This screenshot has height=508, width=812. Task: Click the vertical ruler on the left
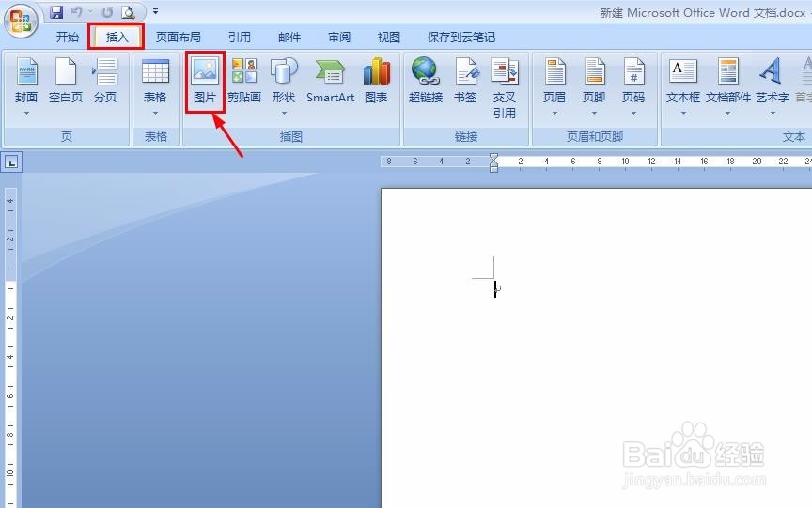(x=9, y=346)
